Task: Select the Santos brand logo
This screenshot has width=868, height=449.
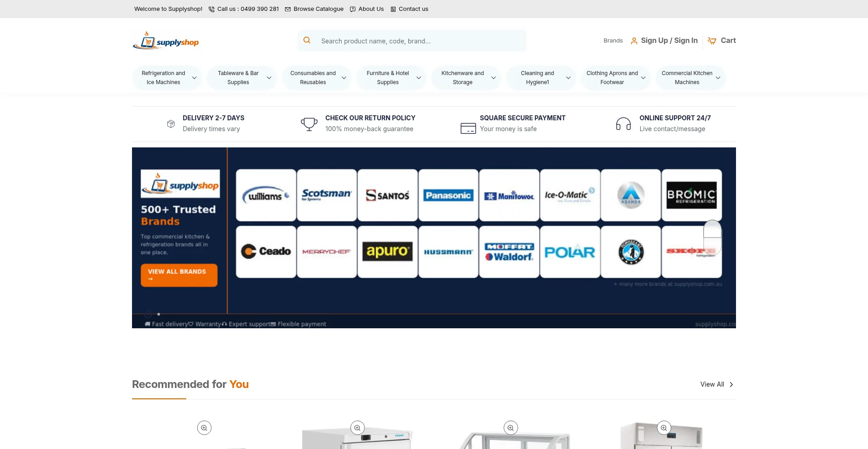Action: 387,195
